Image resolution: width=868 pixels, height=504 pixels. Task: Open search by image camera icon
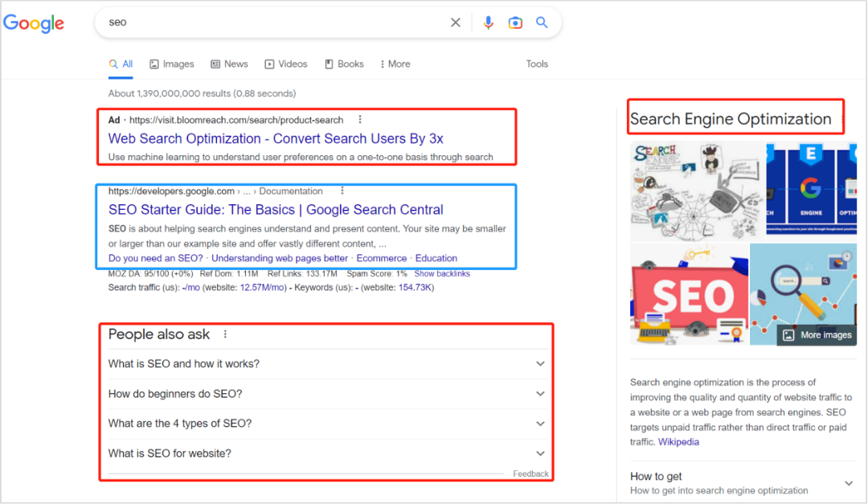tap(515, 23)
